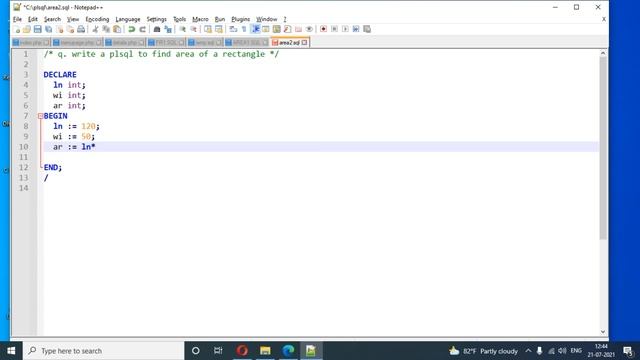Close the area2.sql tab with its X
Screen dimensions: 640x360
(x=304, y=42)
